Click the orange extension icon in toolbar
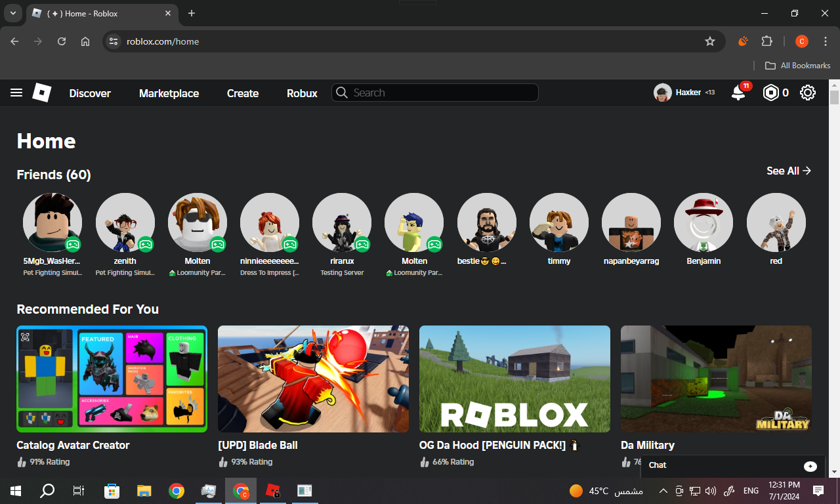This screenshot has height=504, width=840. 743,41
